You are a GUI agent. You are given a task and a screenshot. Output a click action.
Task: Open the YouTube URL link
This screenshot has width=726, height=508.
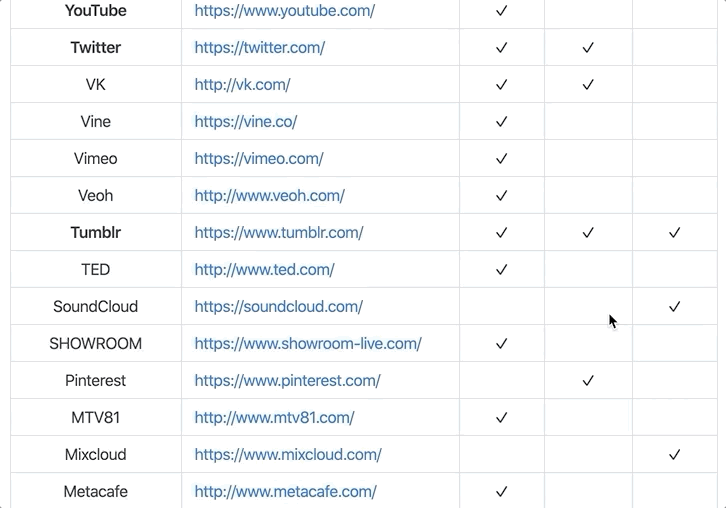pyautogui.click(x=284, y=11)
